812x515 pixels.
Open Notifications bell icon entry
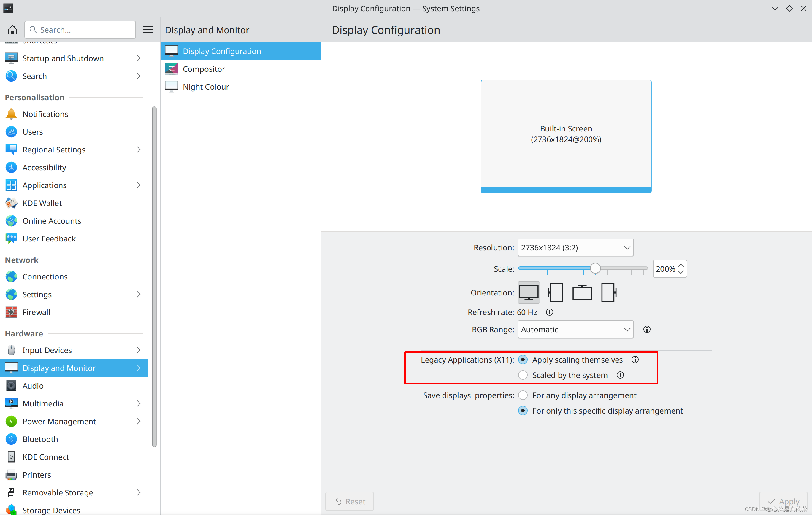click(11, 114)
